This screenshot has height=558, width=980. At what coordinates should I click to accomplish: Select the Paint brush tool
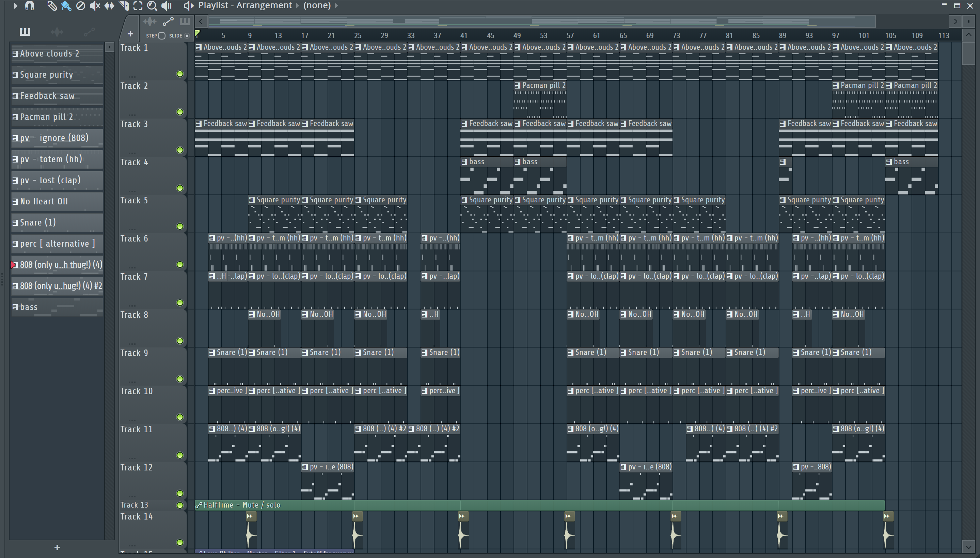coord(66,5)
